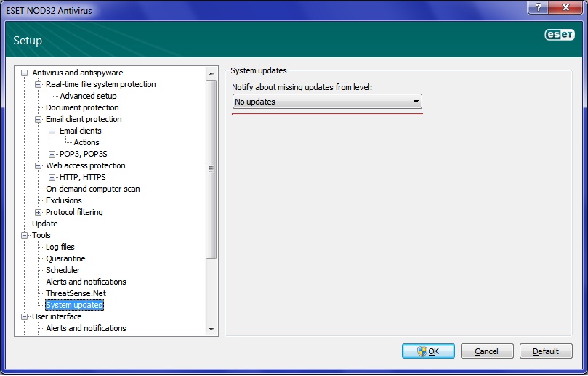Click the Default button
The image size is (588, 376).
[546, 351]
